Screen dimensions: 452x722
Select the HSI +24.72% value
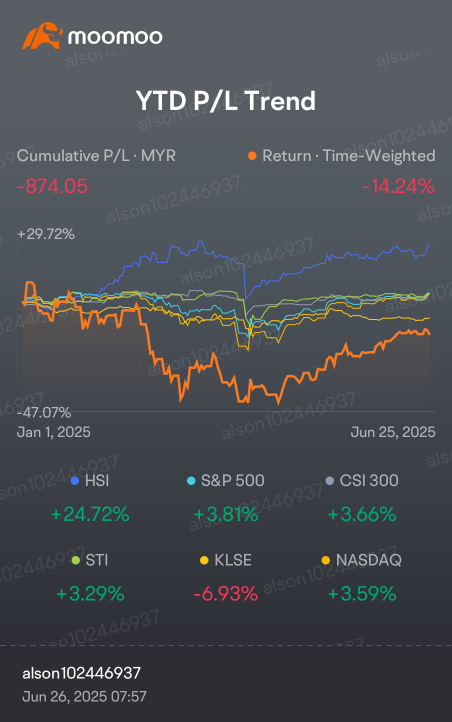pos(90,514)
